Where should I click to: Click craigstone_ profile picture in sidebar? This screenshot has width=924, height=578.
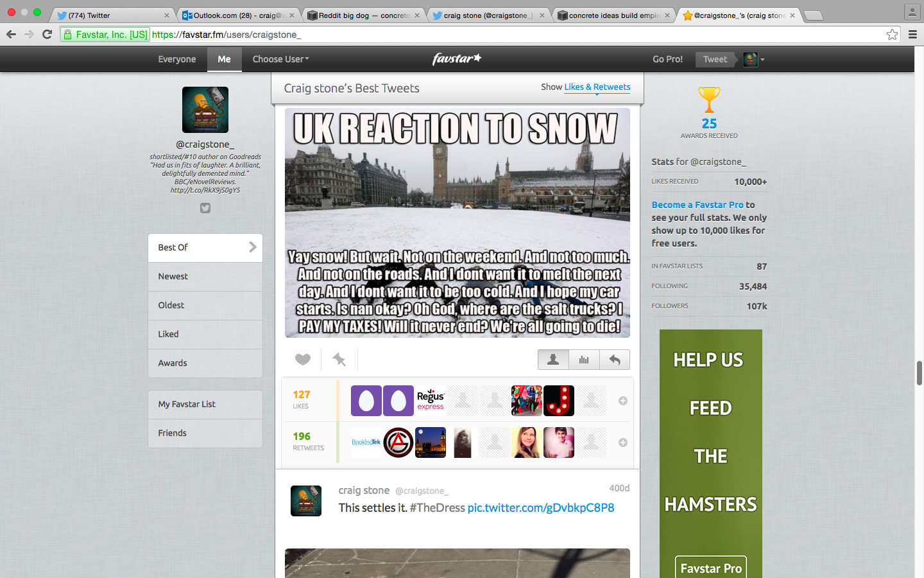[205, 110]
